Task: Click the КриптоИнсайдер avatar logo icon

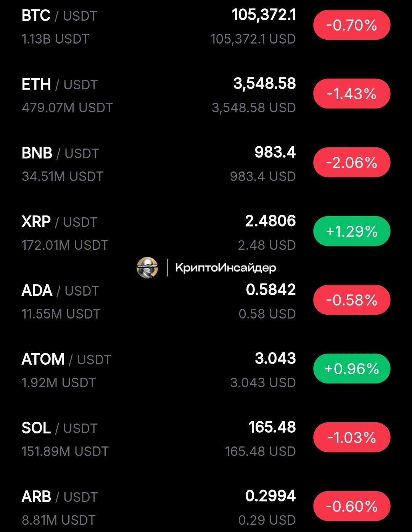Action: pos(147,267)
